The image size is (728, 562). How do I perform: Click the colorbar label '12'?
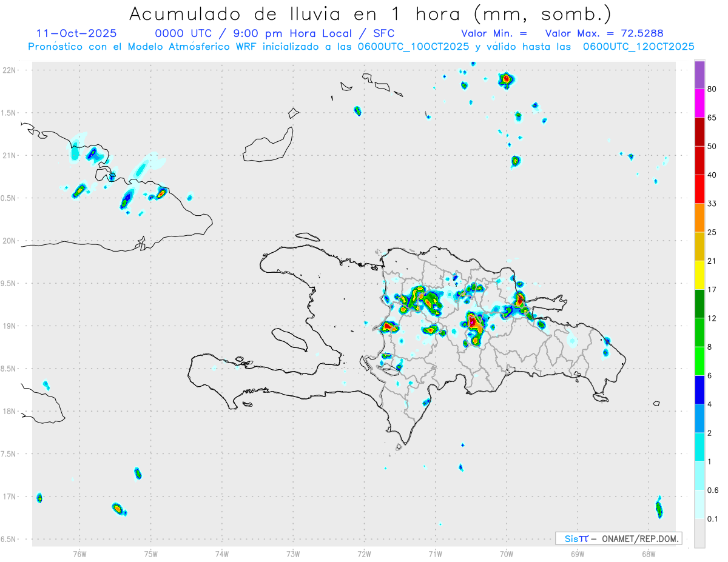[712, 318]
